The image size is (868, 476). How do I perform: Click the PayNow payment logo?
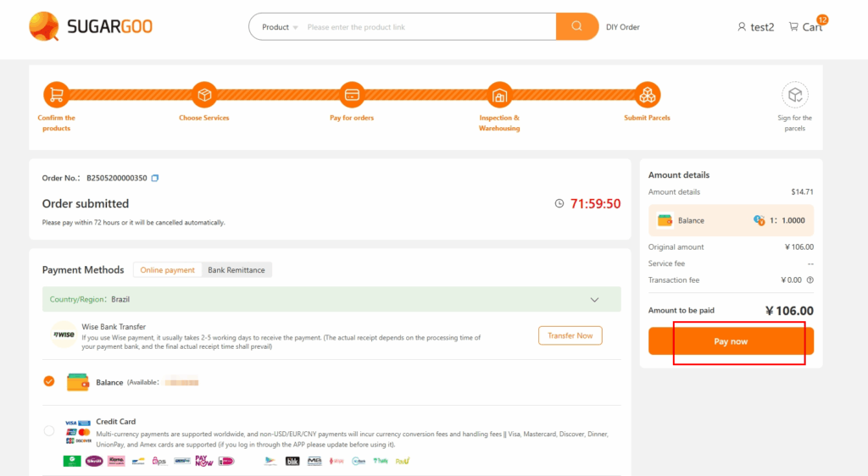204,461
